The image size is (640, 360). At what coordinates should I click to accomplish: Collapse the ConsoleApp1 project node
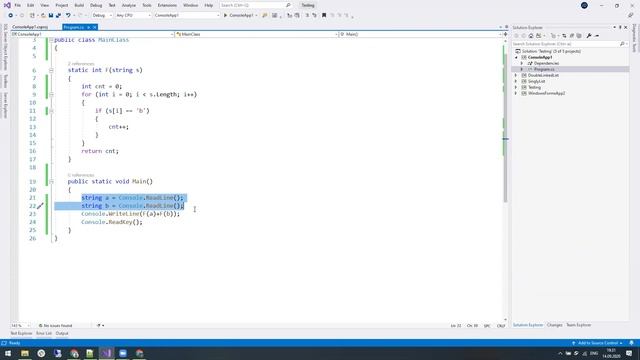coord(516,58)
